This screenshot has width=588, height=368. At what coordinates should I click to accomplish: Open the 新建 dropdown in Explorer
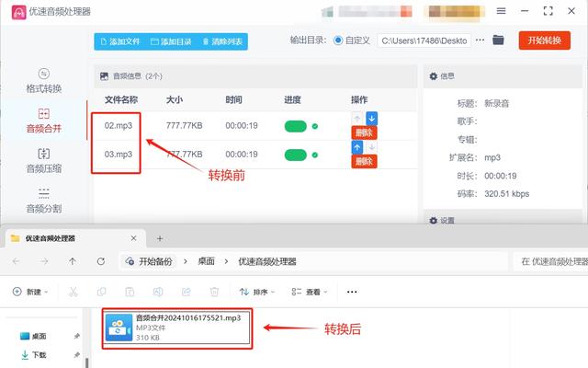30,292
